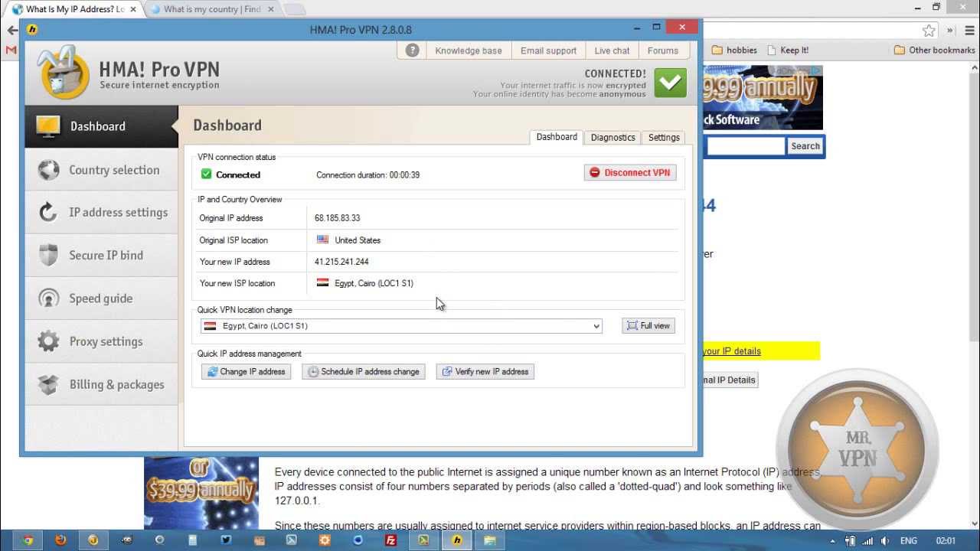The width and height of the screenshot is (980, 551).
Task: Open the Twitter app taskbar icon
Action: click(226, 540)
